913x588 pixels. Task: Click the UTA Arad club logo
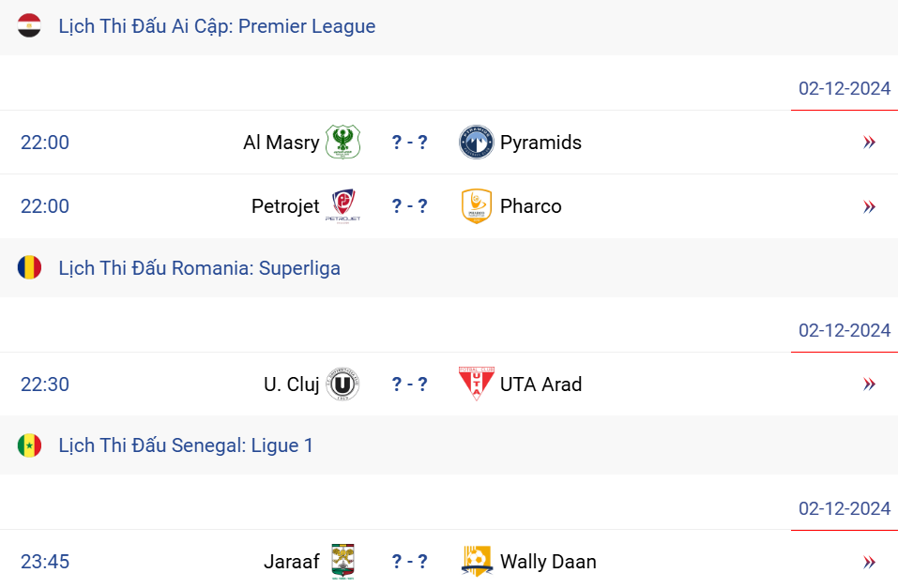(x=477, y=384)
